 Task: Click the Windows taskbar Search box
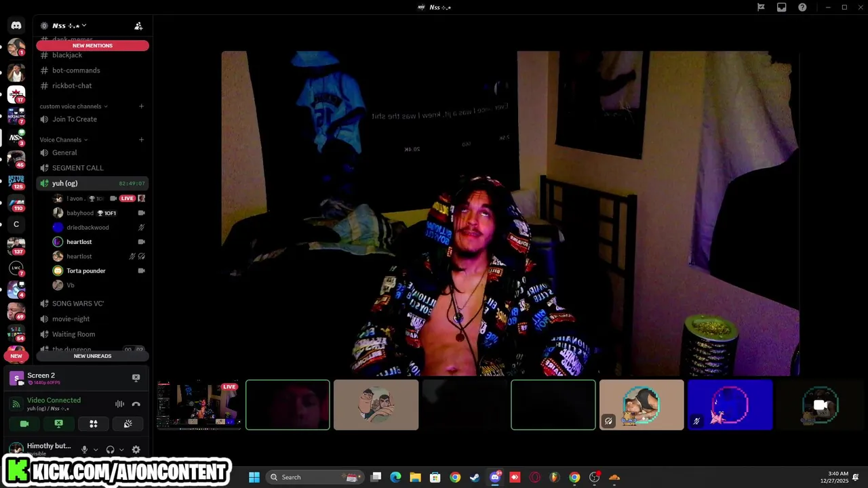(x=314, y=477)
